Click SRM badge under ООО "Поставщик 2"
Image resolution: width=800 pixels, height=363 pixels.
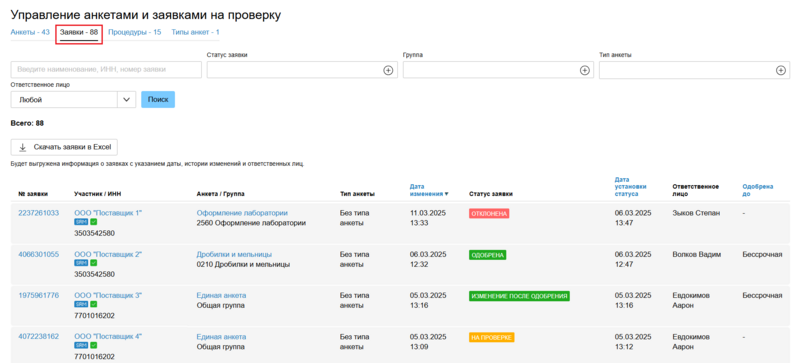tap(81, 263)
